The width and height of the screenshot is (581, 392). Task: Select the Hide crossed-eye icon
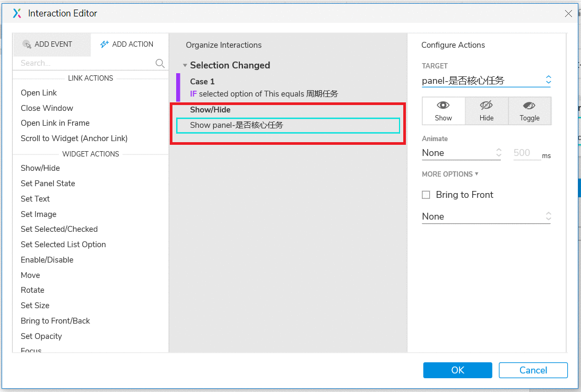pyautogui.click(x=486, y=106)
